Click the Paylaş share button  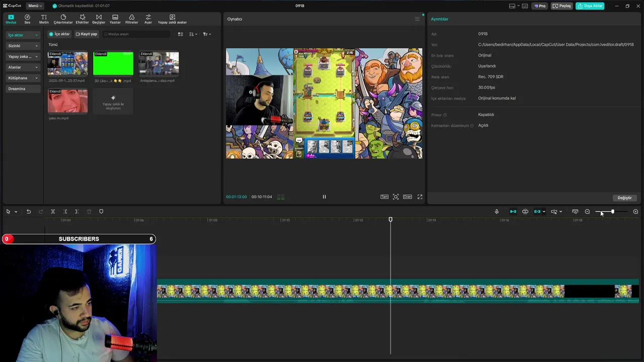tap(562, 6)
